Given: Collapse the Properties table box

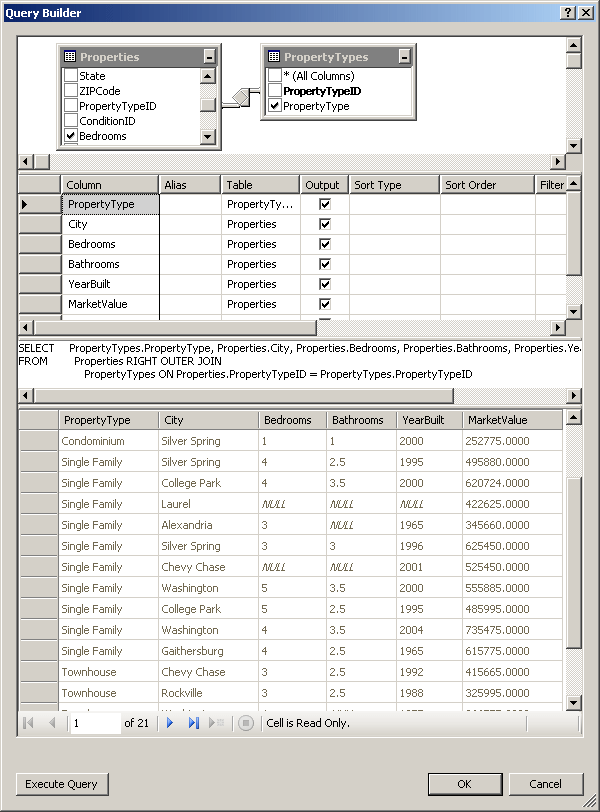Looking at the screenshot, I should 209,56.
